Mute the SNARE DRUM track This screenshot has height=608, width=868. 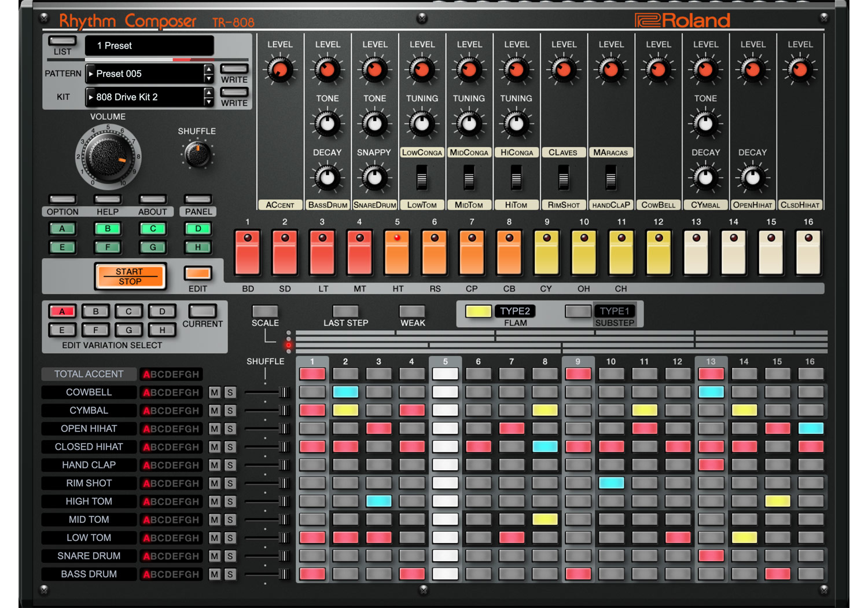point(215,556)
